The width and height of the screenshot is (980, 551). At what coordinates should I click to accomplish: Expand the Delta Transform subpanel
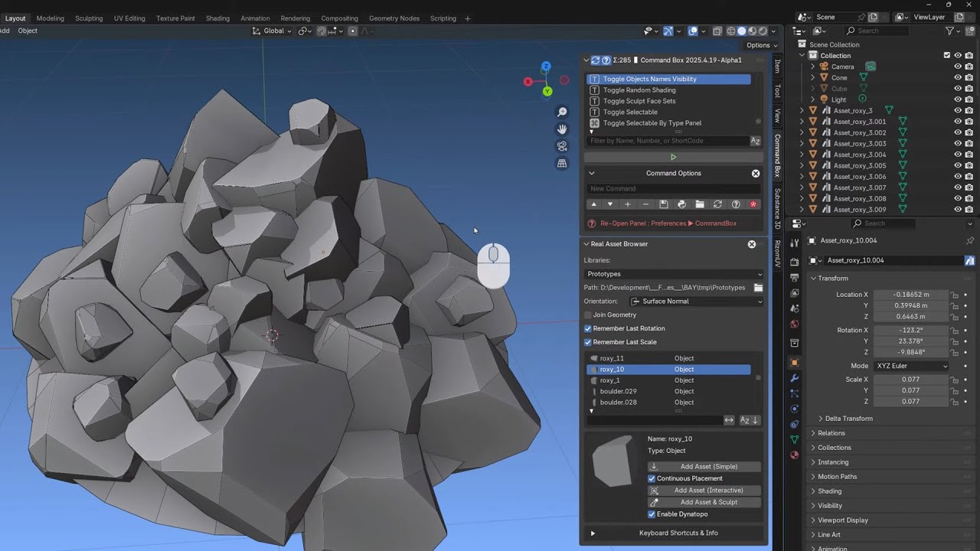point(848,419)
